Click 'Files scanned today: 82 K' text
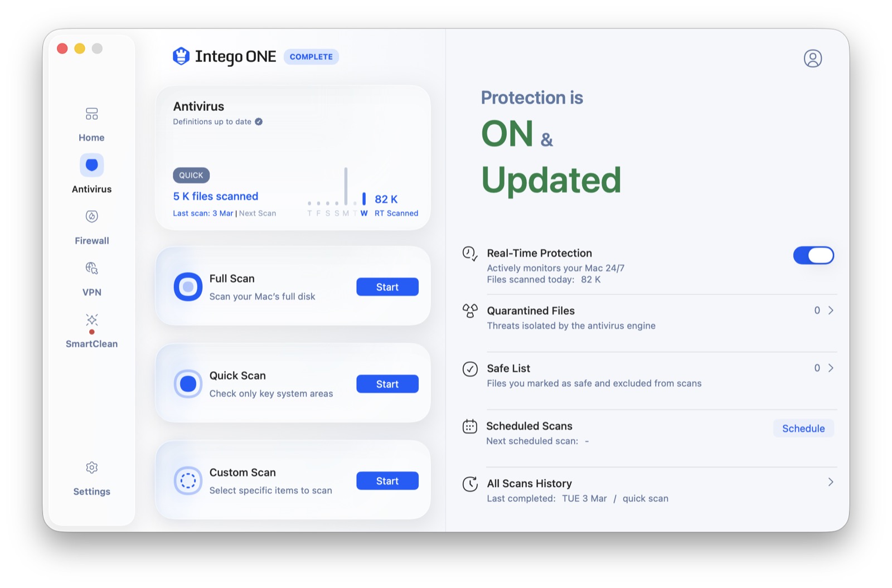This screenshot has width=892, height=588. click(x=544, y=280)
